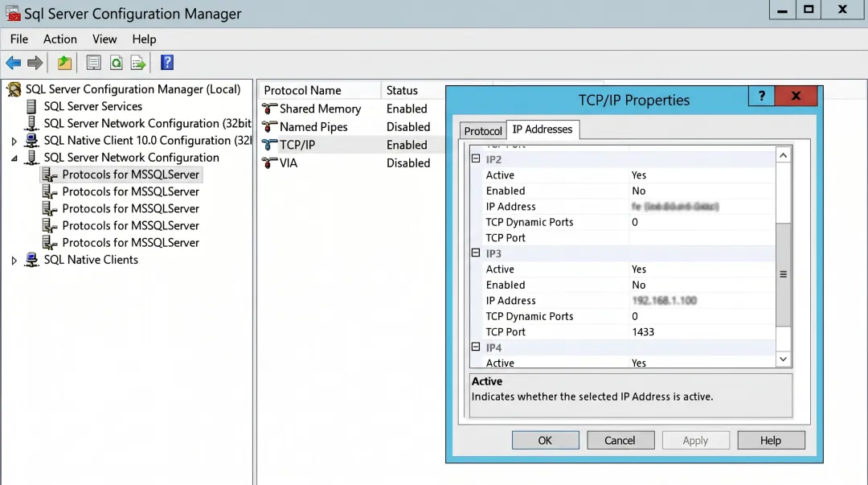The image size is (868, 485).
Task: Click the blue Help question-mark toolbar icon
Action: click(x=167, y=63)
